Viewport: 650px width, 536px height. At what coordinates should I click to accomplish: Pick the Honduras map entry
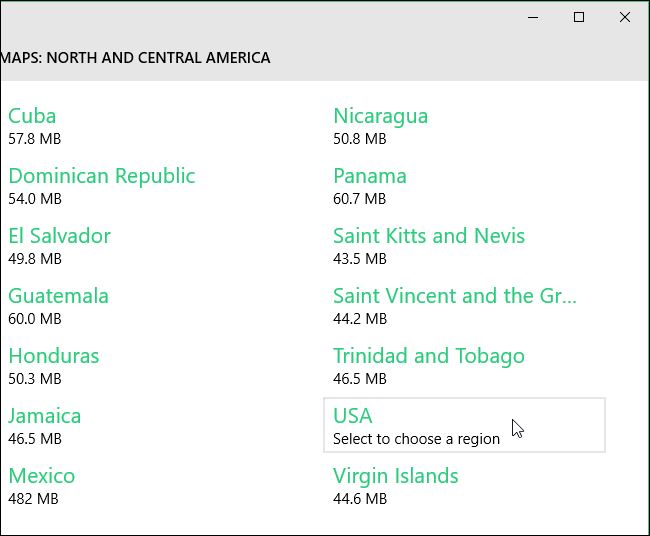tap(54, 356)
